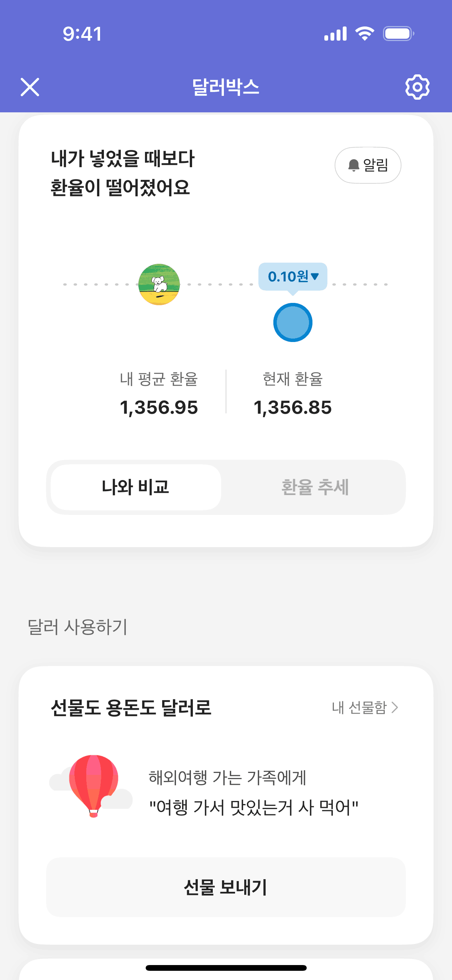Tap the 선물도 용돈도 달러로 heading
Screen dimensions: 452x980
(131, 708)
